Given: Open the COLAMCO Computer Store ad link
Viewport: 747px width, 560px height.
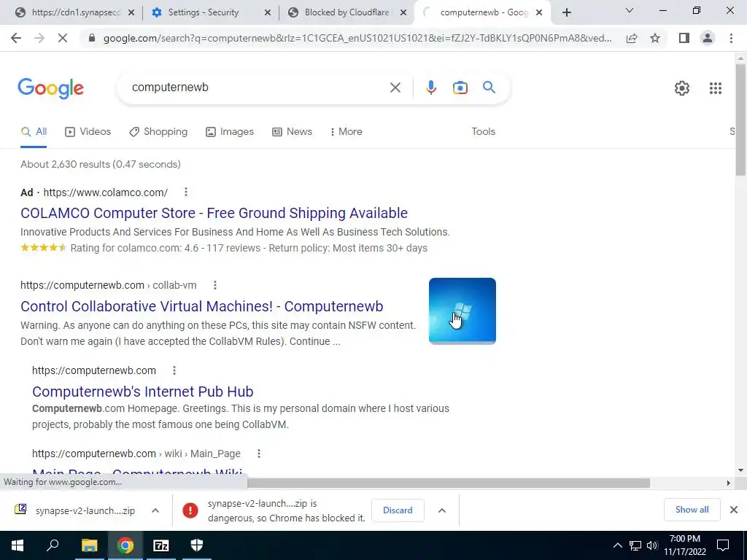Looking at the screenshot, I should [214, 213].
